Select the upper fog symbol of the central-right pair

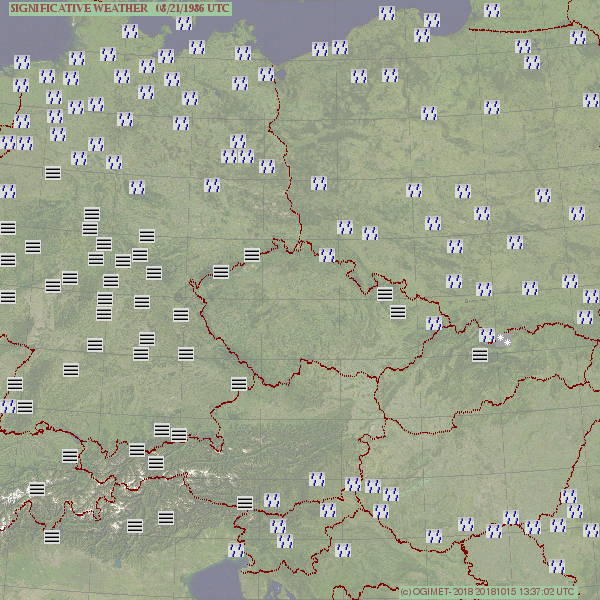(385, 294)
